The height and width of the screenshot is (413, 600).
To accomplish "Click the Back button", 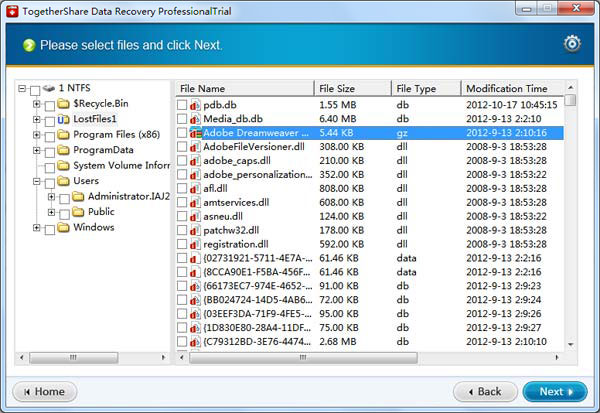I will pos(485,392).
